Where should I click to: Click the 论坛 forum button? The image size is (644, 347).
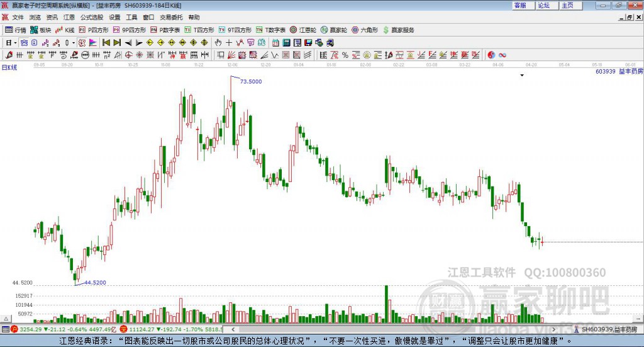(x=547, y=5)
